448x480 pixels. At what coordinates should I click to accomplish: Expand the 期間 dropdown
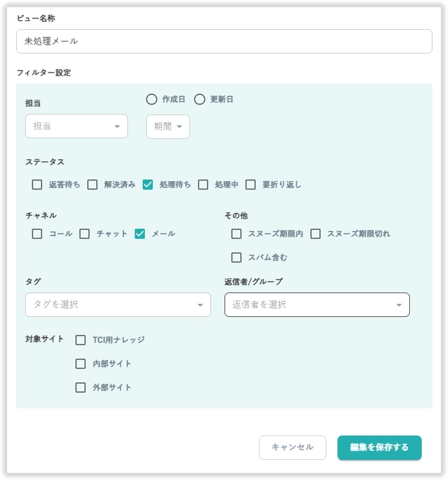[x=168, y=127]
